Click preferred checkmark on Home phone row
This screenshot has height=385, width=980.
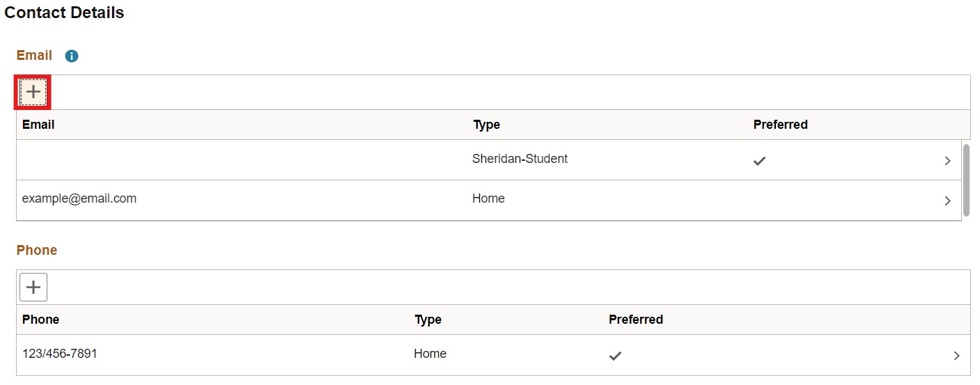615,356
